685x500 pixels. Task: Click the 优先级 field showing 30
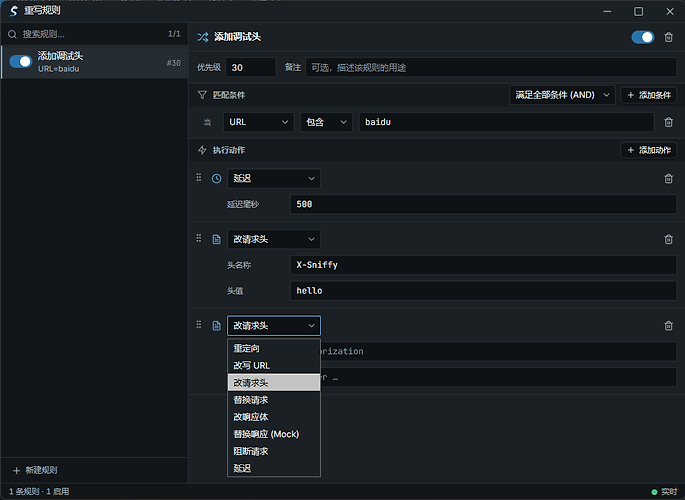251,67
